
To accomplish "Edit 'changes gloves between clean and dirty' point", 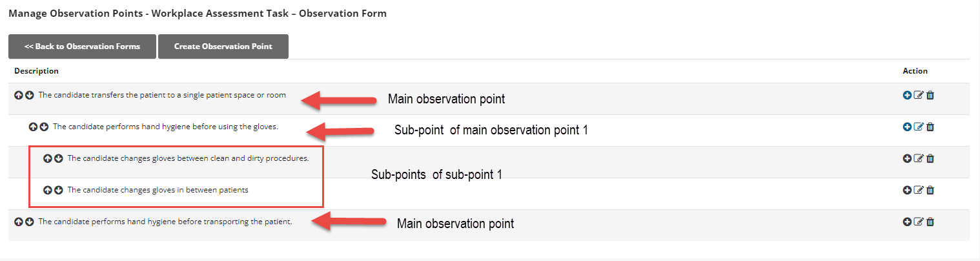I will [x=919, y=158].
